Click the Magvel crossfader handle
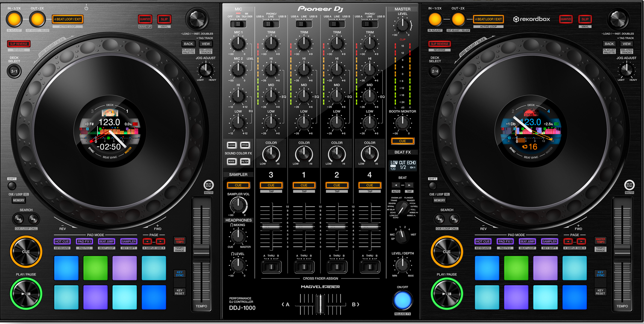This screenshot has width=644, height=324. [320, 304]
